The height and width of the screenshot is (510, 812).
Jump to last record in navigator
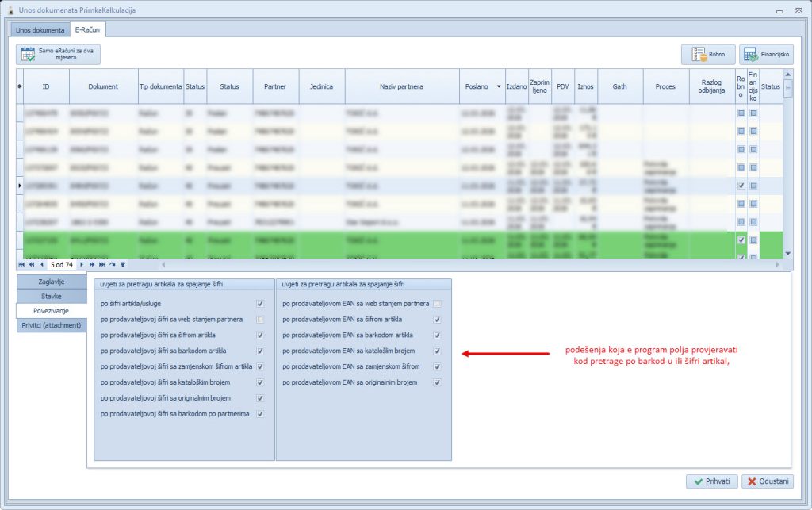tap(102, 265)
